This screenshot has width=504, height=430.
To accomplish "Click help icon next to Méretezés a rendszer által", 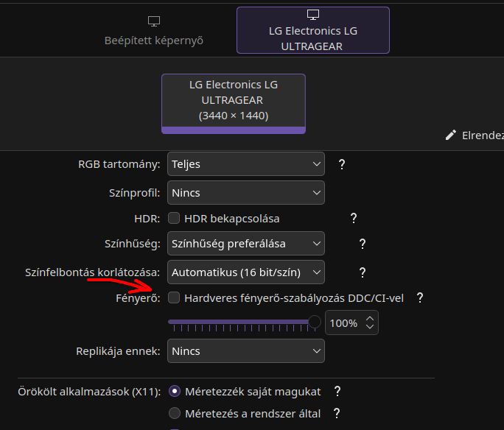I will tap(337, 413).
